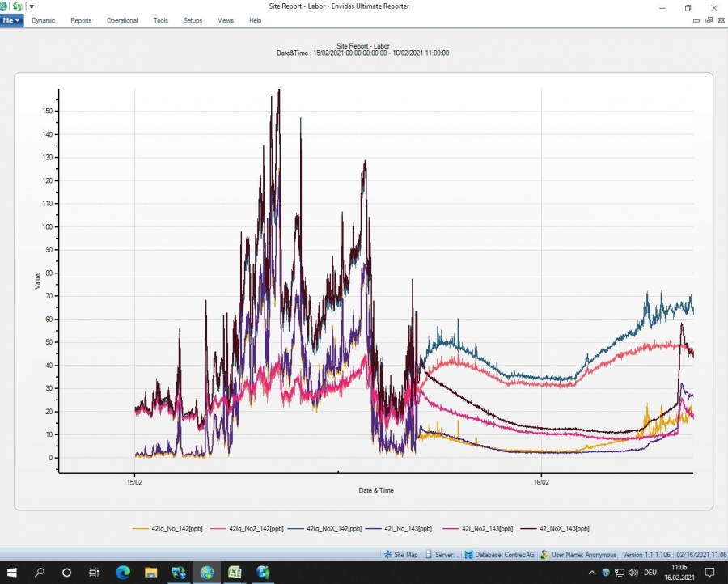Open the File dropdown menu

pos(12,20)
